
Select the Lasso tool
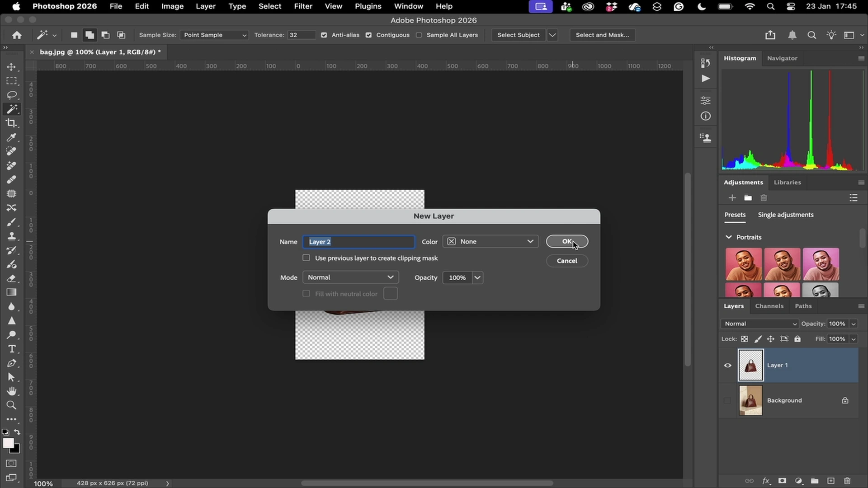11,95
